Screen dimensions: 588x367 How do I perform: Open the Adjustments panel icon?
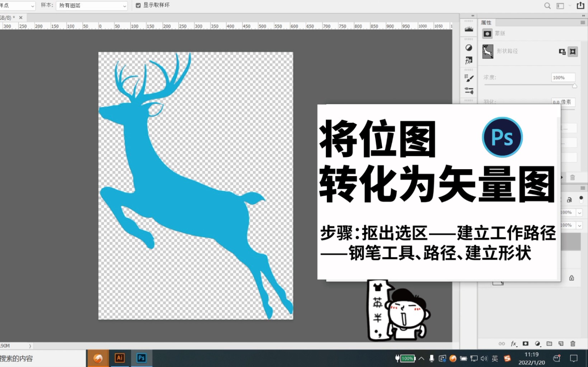coord(469,48)
